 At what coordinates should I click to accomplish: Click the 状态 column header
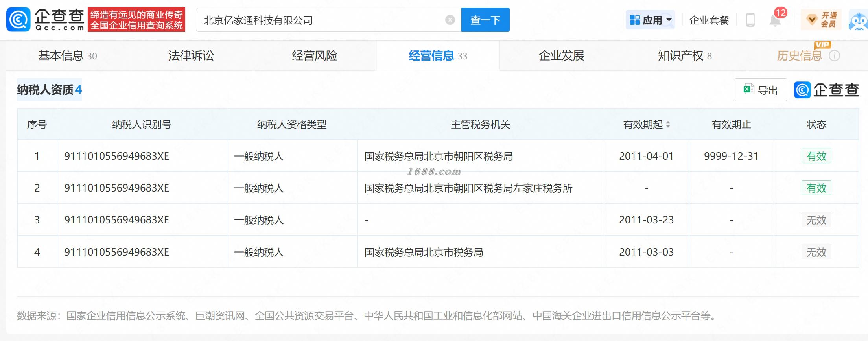coord(816,125)
